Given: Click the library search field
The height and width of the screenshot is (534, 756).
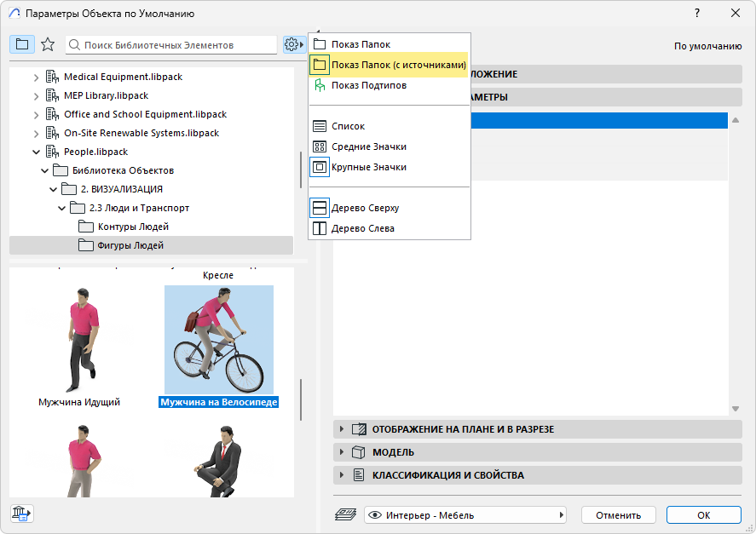Looking at the screenshot, I should 171,45.
